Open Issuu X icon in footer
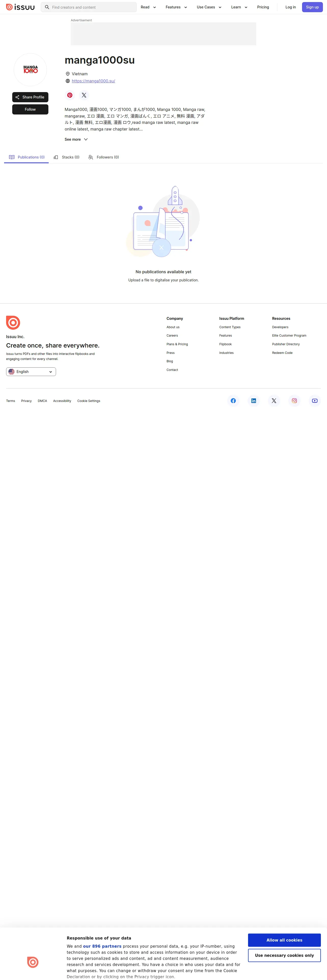The height and width of the screenshot is (980, 327). [274, 401]
